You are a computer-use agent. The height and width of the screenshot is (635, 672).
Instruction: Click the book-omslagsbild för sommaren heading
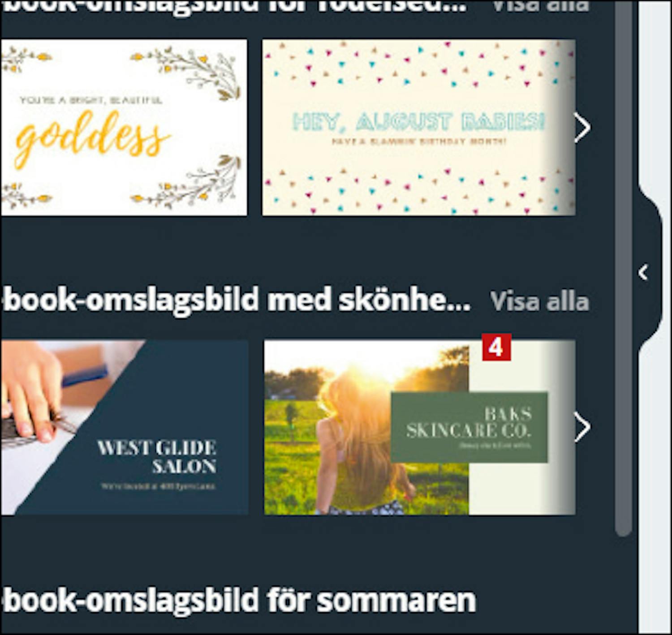(238, 600)
